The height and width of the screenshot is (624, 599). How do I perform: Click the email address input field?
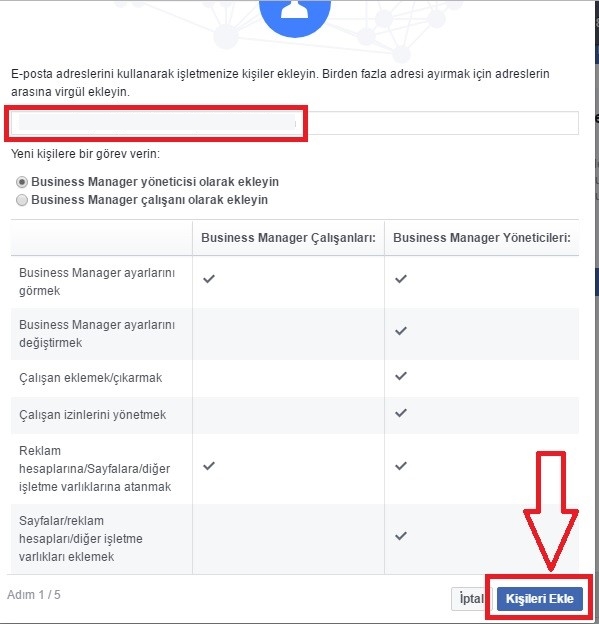tap(295, 123)
